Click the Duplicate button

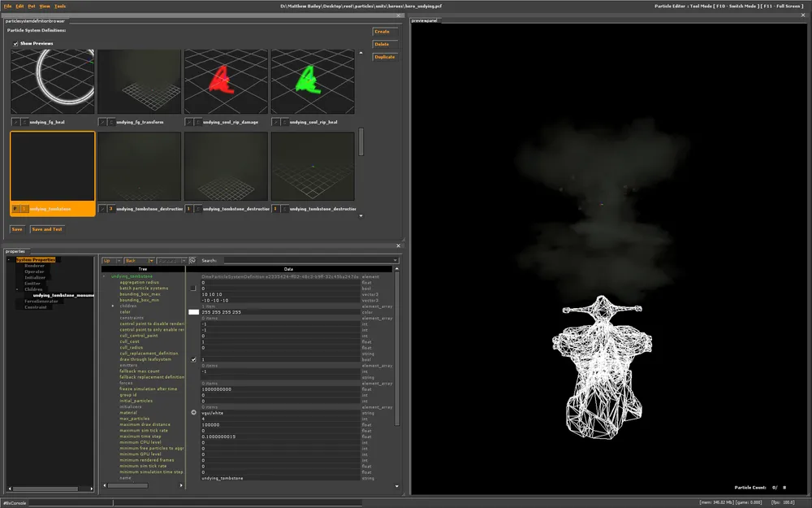pos(384,57)
